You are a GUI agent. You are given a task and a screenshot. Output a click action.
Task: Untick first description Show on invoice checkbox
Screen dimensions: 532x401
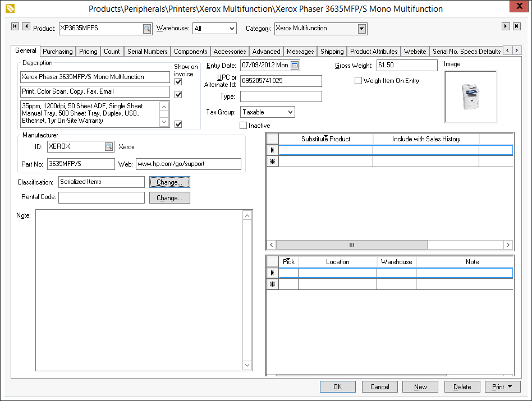pos(178,82)
